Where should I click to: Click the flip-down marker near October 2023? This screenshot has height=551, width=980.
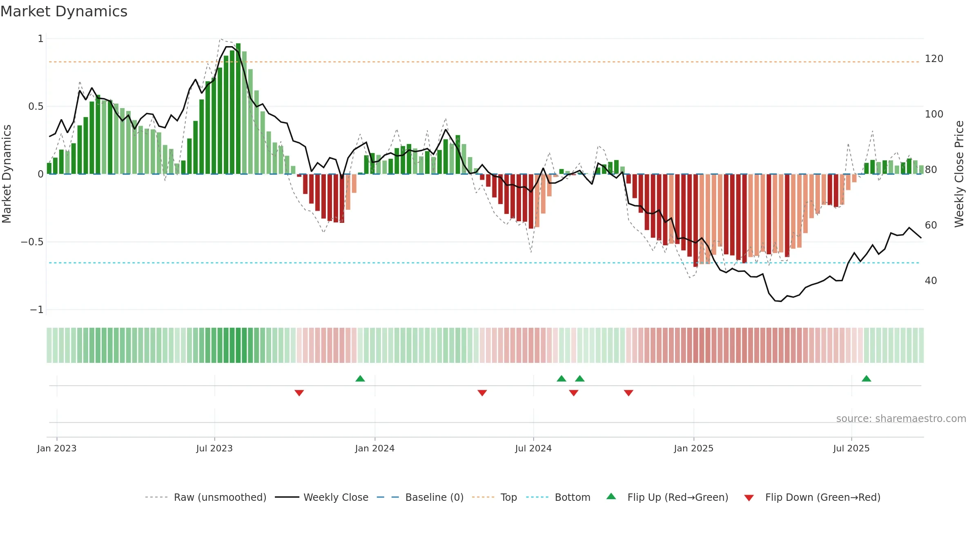point(299,393)
